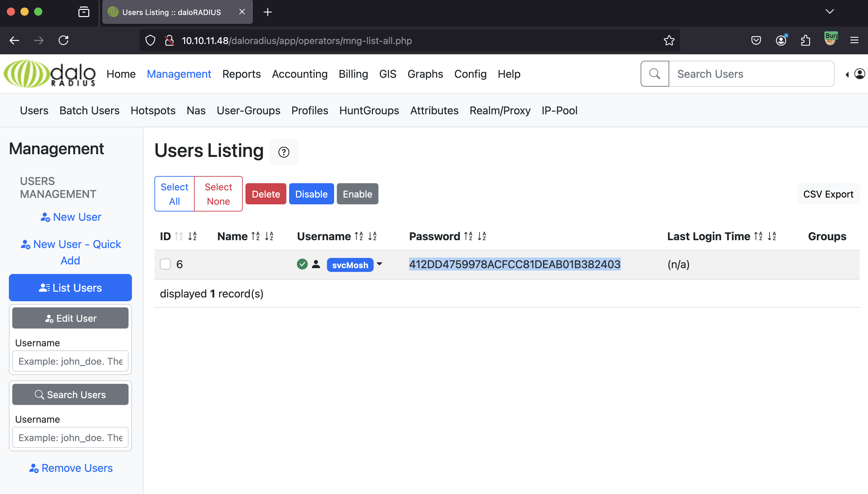Screen dimensions: 868x494
Task: Open the Pocket save icon
Action: 756,41
